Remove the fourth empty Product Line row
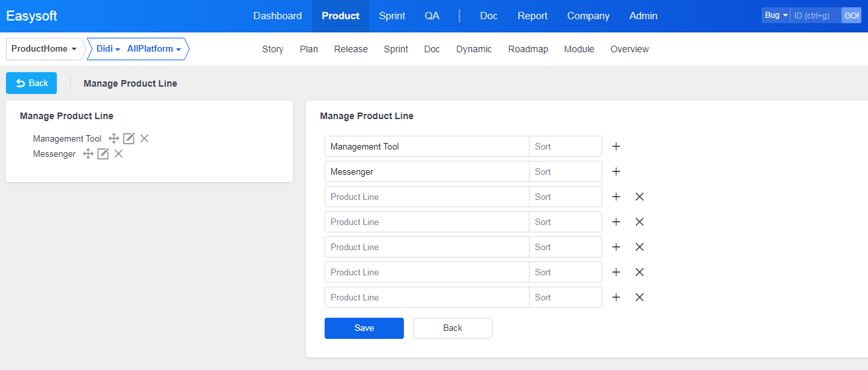Screen dimensions: 868x370 pyautogui.click(x=639, y=272)
